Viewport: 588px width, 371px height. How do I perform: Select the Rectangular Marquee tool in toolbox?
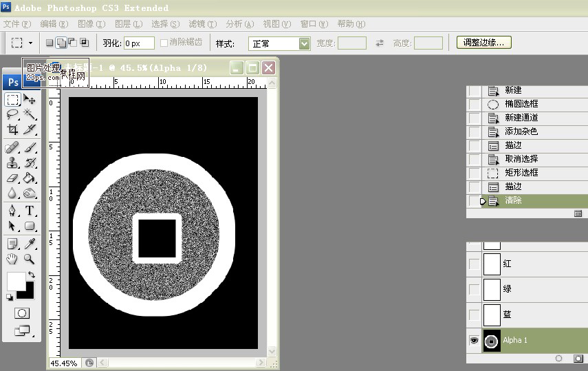click(12, 100)
